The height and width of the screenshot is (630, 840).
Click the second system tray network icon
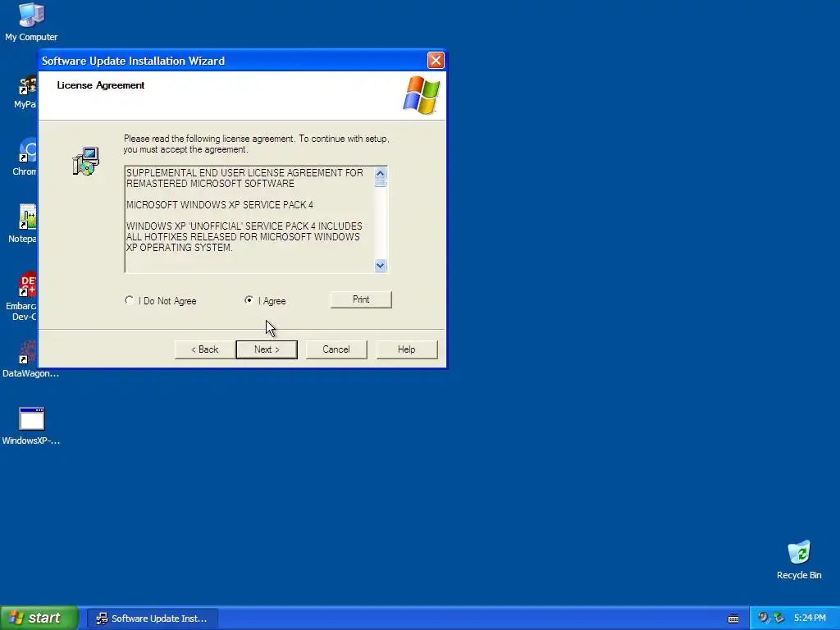pos(778,618)
